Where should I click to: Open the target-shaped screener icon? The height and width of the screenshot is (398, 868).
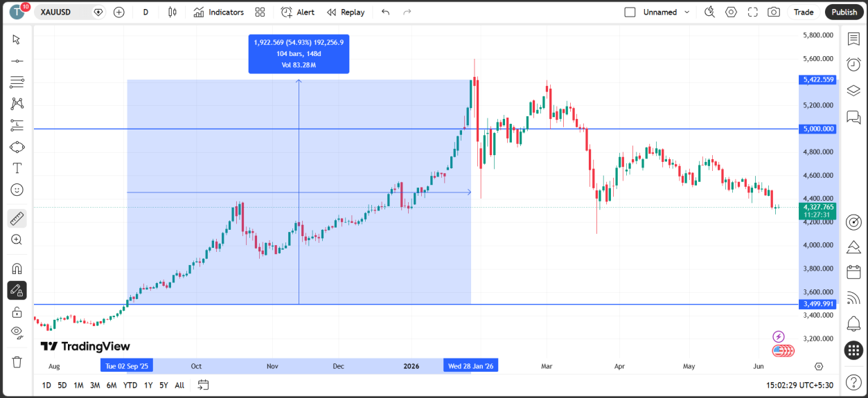[x=853, y=221]
